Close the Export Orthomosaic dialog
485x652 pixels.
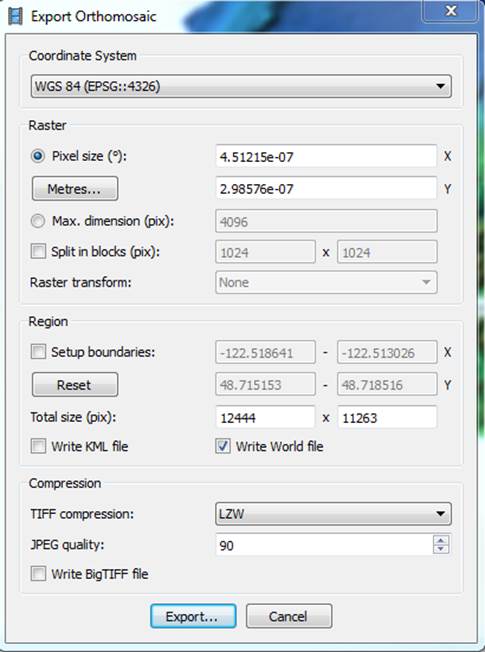click(450, 10)
